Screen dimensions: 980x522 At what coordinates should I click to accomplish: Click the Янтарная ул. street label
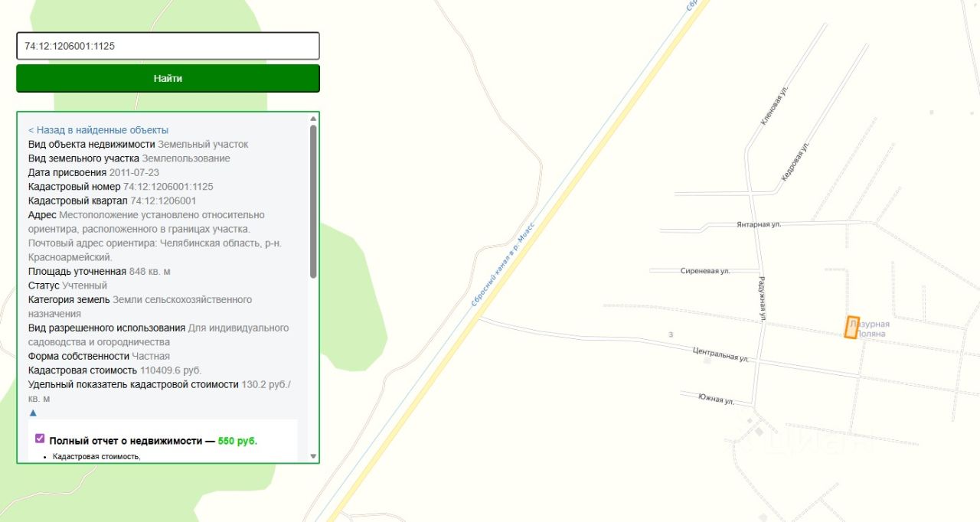coord(759,224)
